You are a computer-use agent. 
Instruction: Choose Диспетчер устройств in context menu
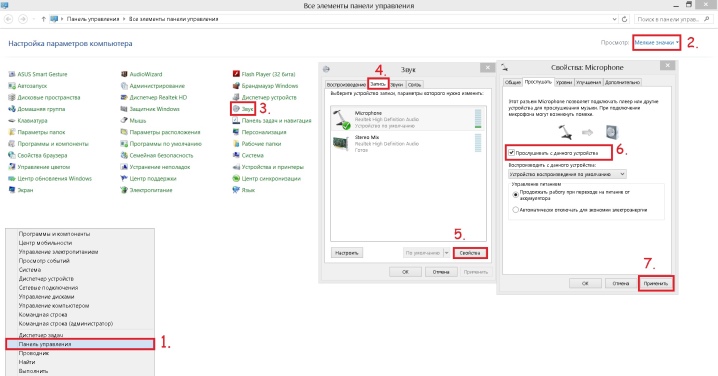coord(80,278)
